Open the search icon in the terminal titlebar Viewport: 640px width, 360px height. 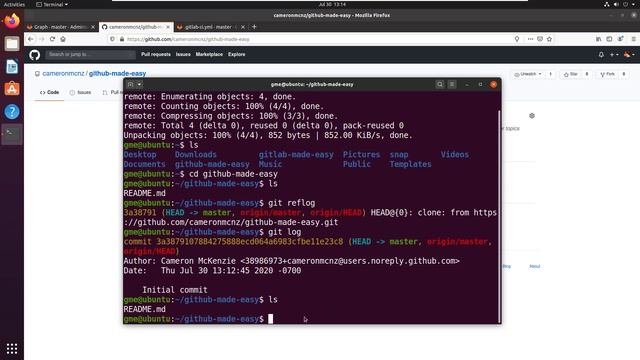440,84
